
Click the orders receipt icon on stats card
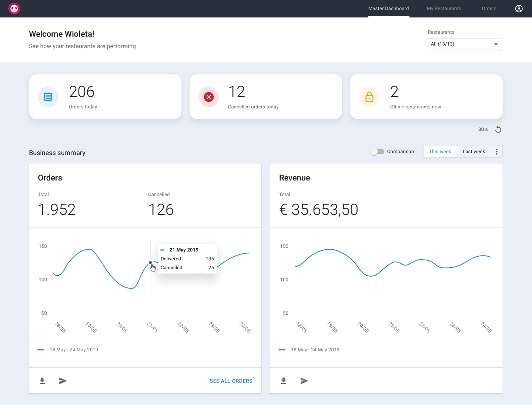48,97
